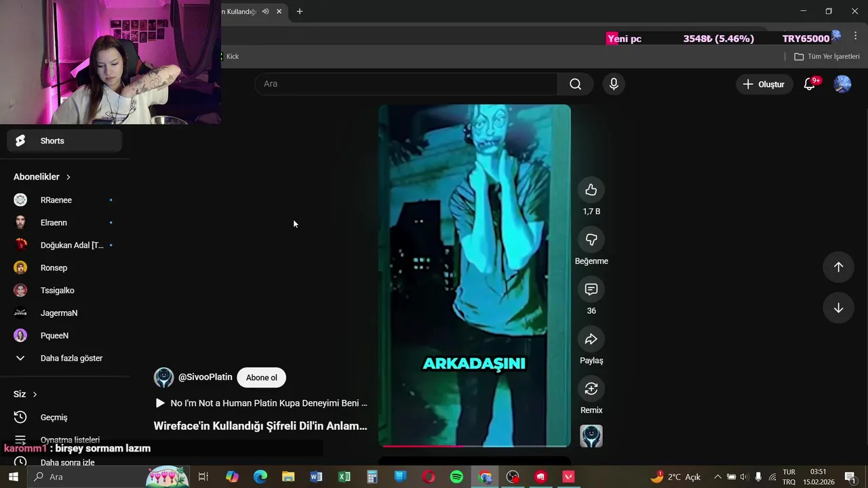Open linked video No I'm Not a Human
868x488 pixels.
(261, 403)
